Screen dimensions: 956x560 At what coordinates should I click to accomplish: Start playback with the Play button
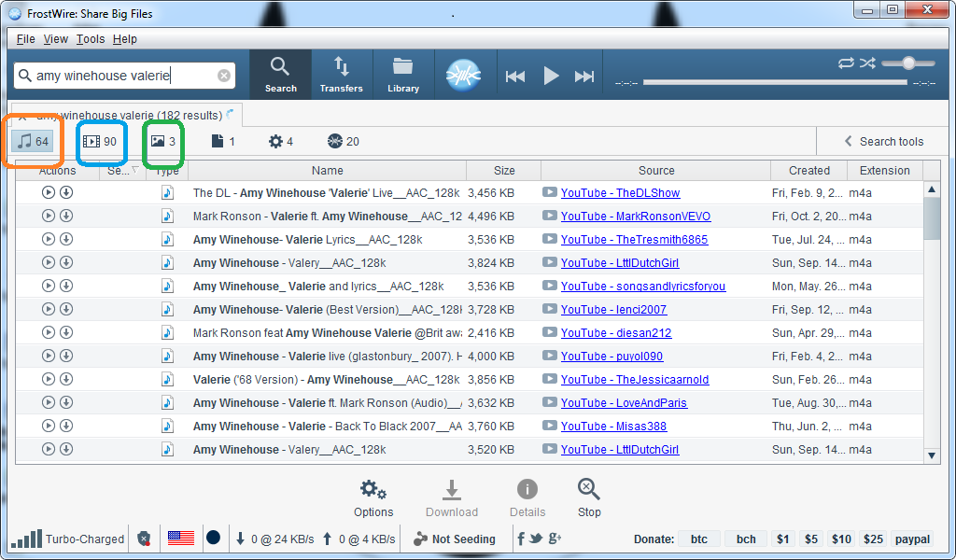coord(551,77)
